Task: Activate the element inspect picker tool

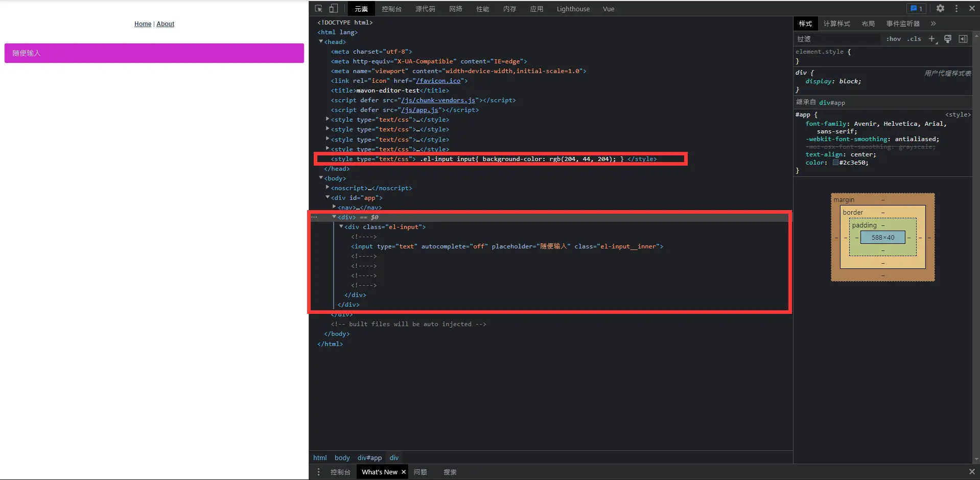Action: click(319, 9)
